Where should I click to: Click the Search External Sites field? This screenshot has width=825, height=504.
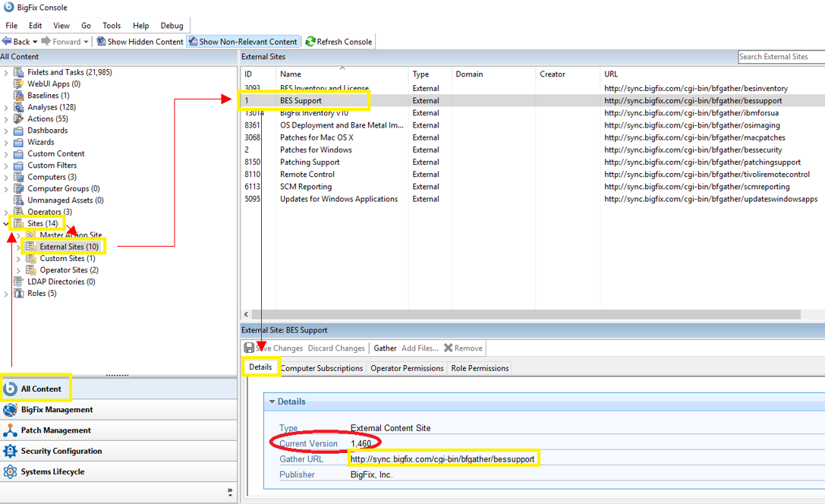(x=780, y=57)
